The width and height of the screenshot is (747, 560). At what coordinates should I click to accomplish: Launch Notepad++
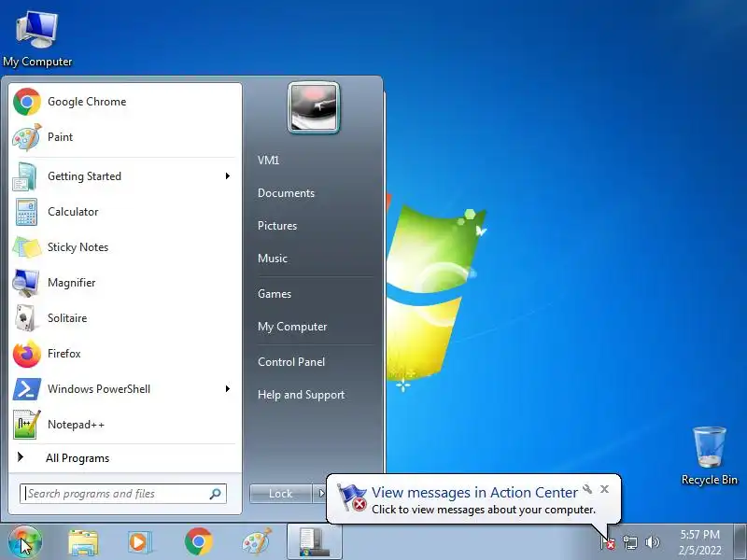point(124,425)
